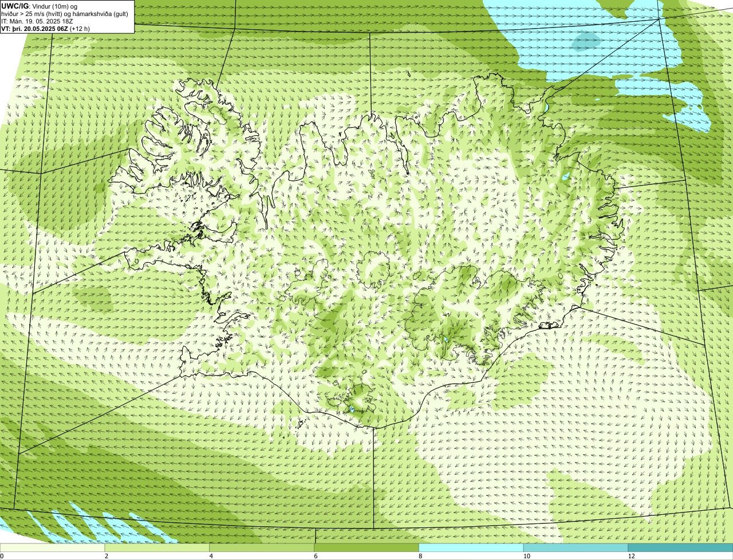This screenshot has width=733, height=560.
Task: Click the legend tick label "6"
Action: (x=316, y=556)
